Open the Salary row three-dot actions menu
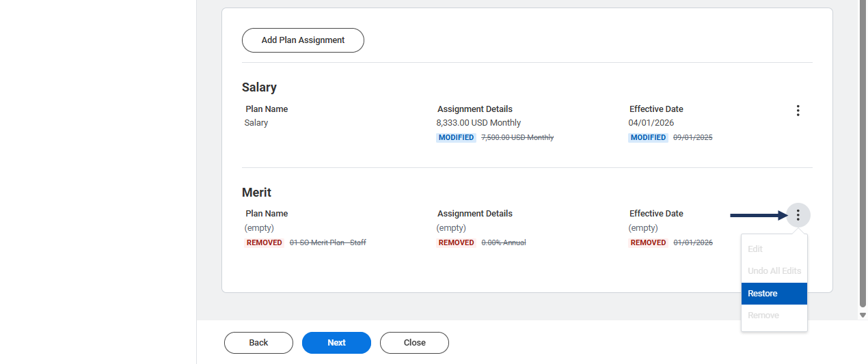The height and width of the screenshot is (364, 868). 798,111
